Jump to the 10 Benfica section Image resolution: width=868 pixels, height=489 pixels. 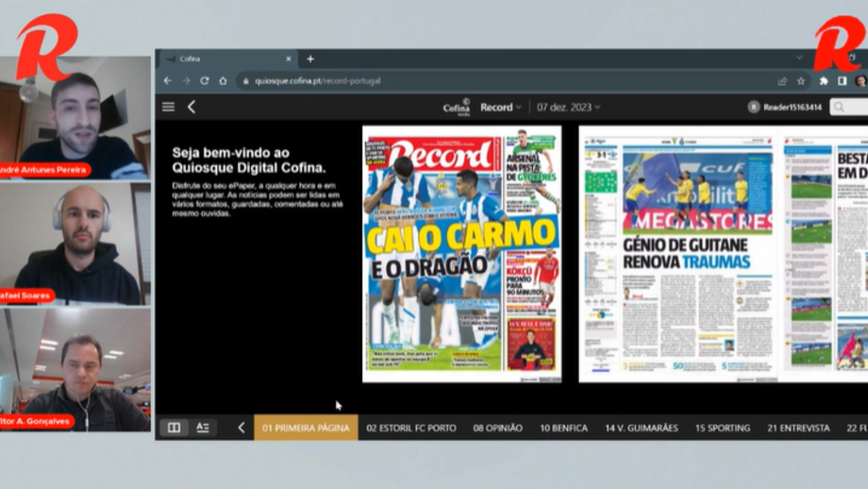(x=563, y=428)
